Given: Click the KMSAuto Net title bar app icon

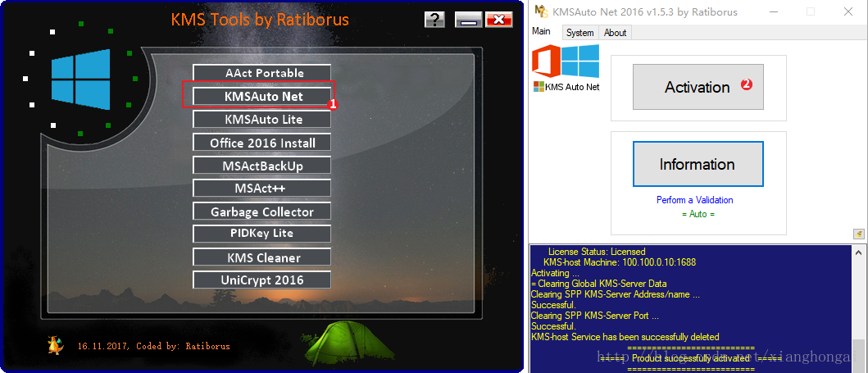Looking at the screenshot, I should (x=542, y=11).
